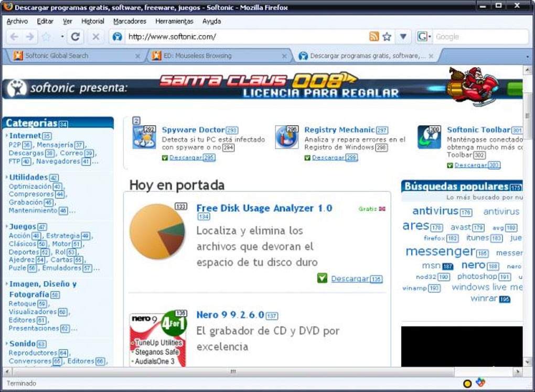Select the Historial menu
This screenshot has width=535, height=392.
pyautogui.click(x=92, y=21)
